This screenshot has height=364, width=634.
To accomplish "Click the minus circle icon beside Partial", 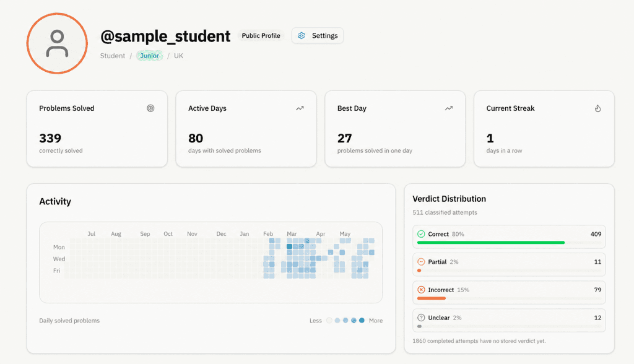I will point(421,262).
